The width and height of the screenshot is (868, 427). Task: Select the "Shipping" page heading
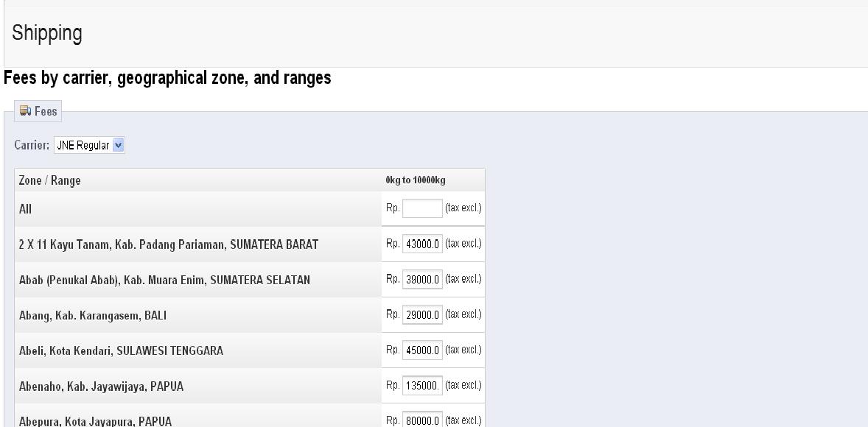click(47, 33)
